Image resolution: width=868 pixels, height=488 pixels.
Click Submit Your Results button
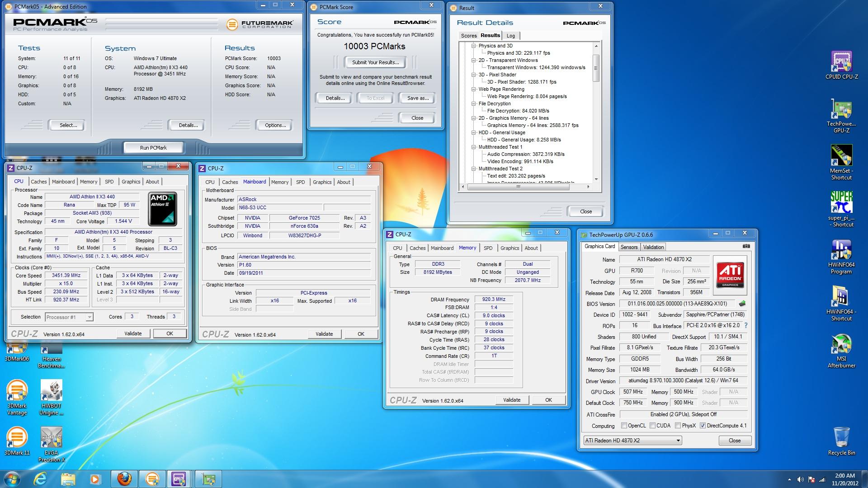pyautogui.click(x=375, y=62)
